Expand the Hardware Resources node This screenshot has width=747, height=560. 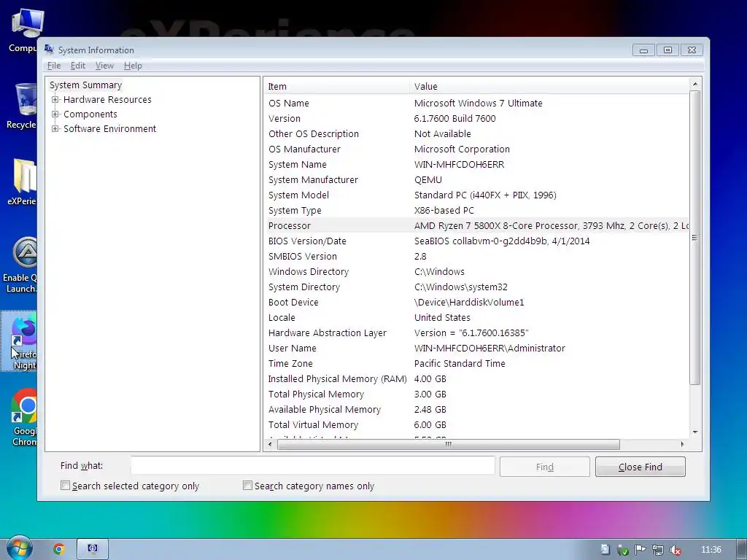pos(55,99)
